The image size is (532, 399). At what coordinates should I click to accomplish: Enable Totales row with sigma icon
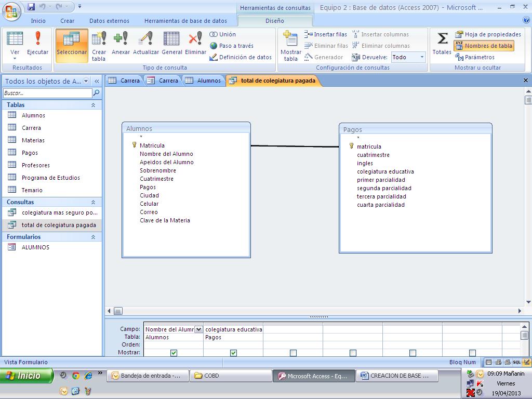(441, 45)
